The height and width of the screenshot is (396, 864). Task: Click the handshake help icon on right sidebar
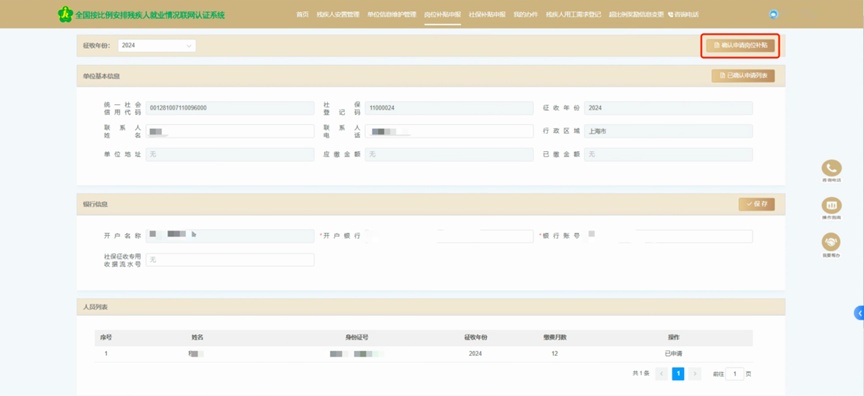tap(831, 242)
